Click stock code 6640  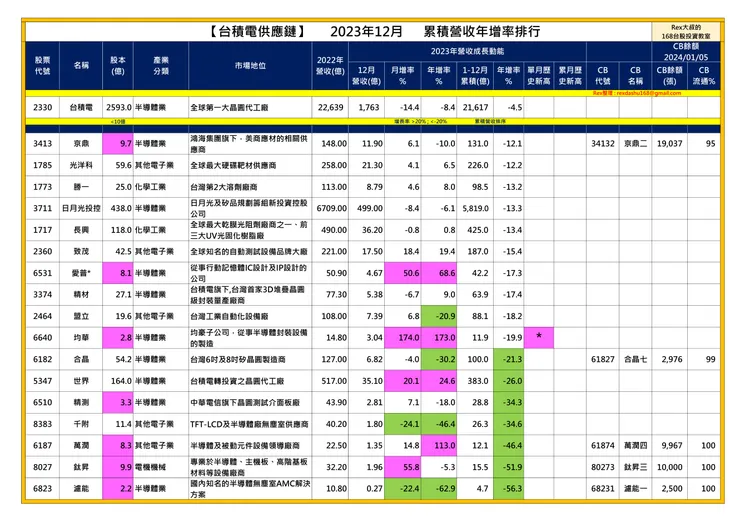click(42, 337)
